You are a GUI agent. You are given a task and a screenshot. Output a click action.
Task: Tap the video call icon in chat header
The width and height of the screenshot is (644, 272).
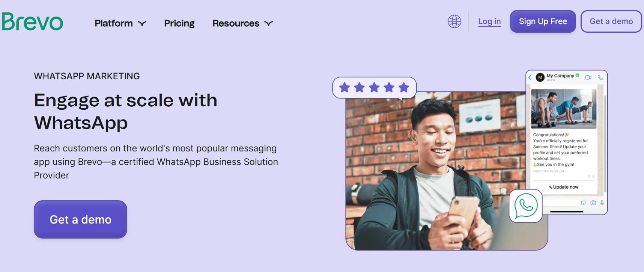[588, 77]
